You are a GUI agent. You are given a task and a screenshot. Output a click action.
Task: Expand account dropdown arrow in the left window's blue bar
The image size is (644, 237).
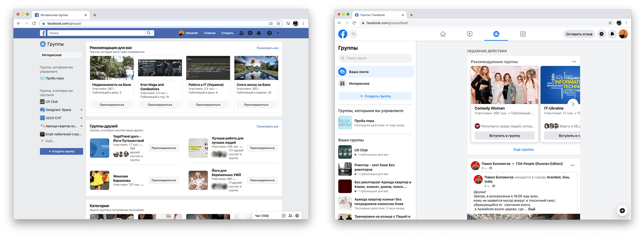tap(278, 33)
